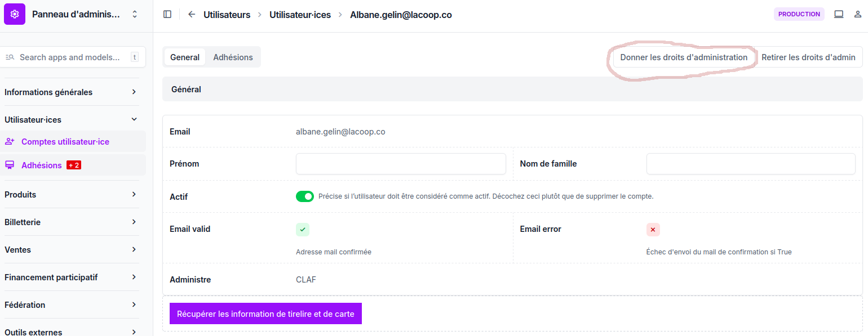Open the user profile icon
The image size is (868, 336).
[x=858, y=15]
